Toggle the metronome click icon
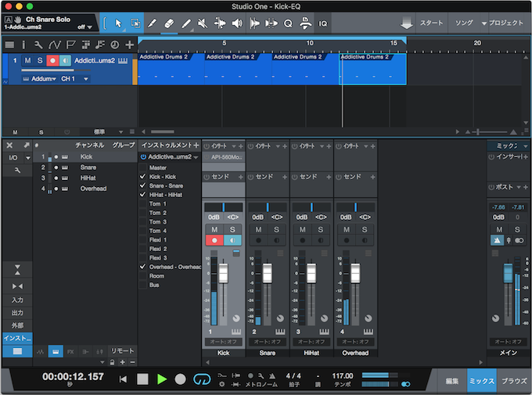532x395 pixels. point(272,375)
